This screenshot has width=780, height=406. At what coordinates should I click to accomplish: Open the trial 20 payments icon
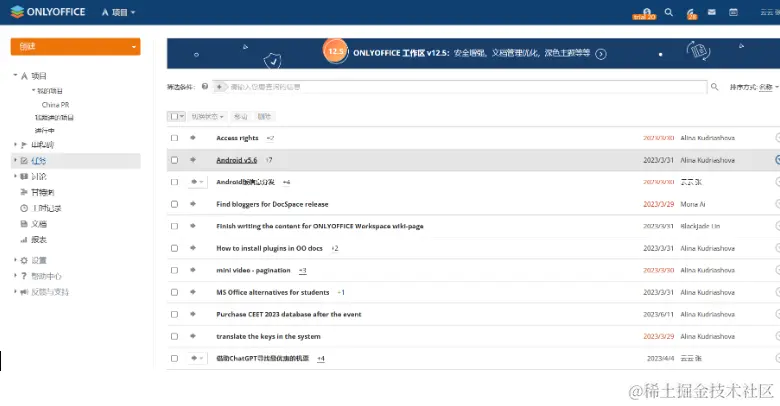point(645,13)
